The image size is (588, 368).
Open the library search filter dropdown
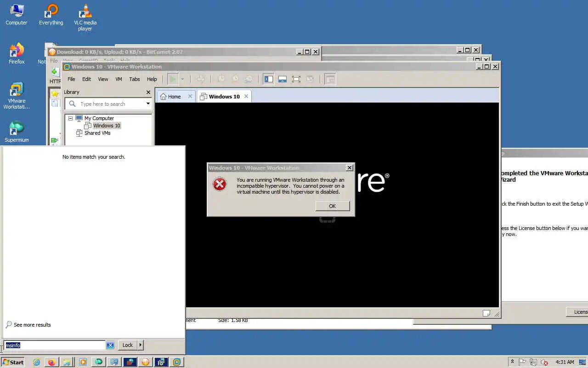pyautogui.click(x=148, y=104)
